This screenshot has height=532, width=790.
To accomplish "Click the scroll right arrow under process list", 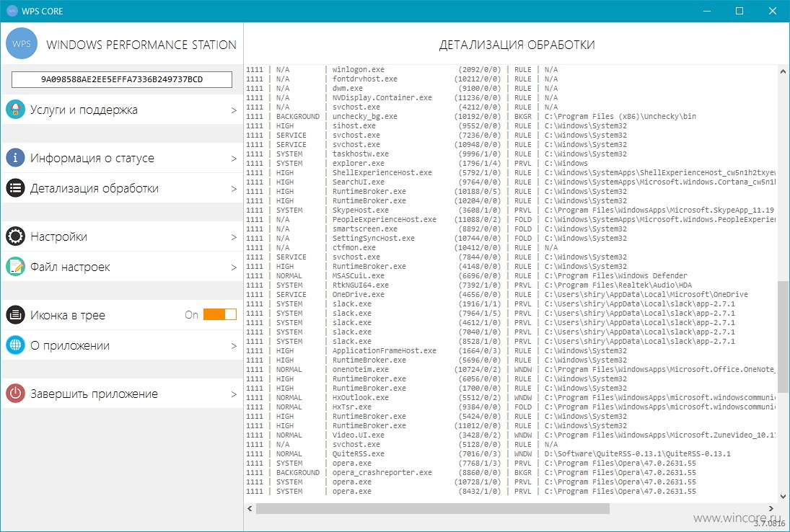I will (x=771, y=509).
